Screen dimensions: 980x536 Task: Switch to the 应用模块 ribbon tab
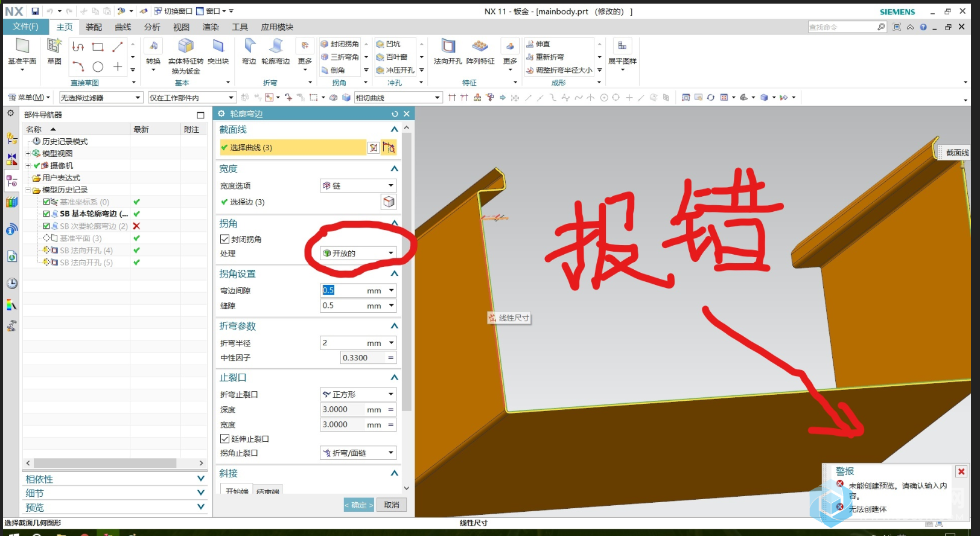tap(277, 27)
